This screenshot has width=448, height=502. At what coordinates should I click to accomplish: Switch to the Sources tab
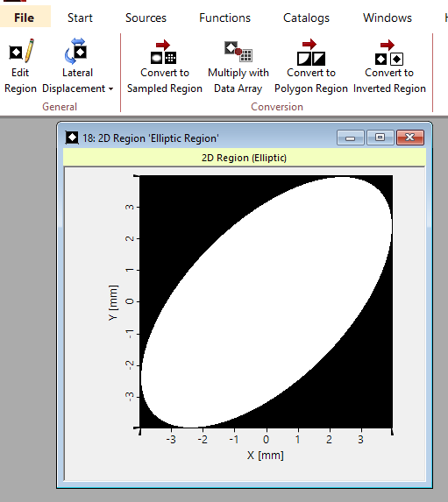click(x=146, y=18)
